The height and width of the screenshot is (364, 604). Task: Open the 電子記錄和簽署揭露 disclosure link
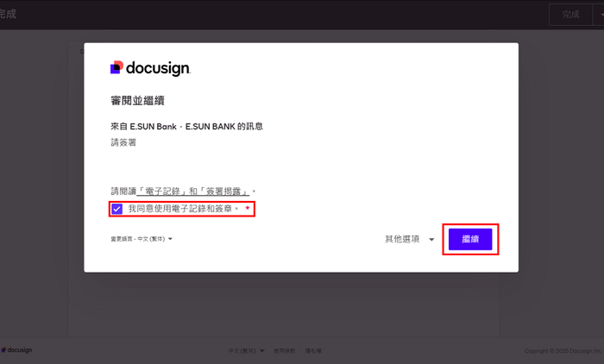click(196, 191)
